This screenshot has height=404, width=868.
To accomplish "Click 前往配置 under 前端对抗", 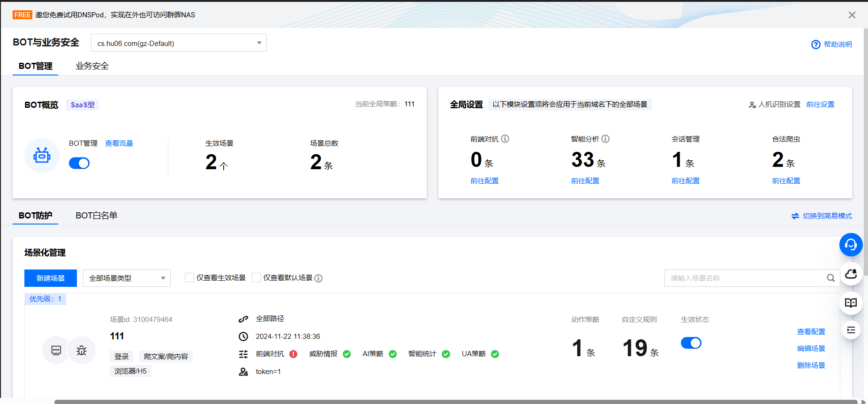I will (x=484, y=181).
